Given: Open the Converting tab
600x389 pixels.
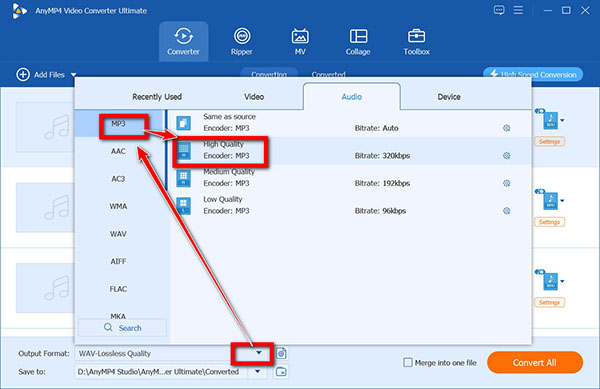Looking at the screenshot, I should (x=269, y=73).
